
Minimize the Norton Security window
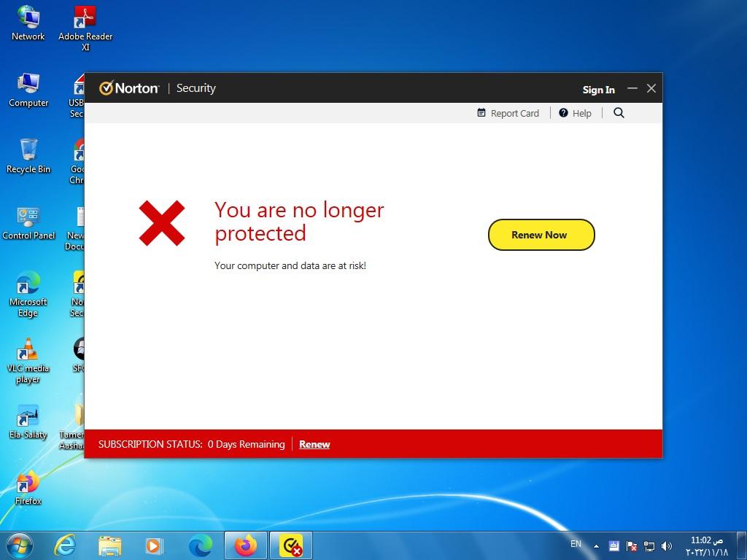click(x=632, y=88)
